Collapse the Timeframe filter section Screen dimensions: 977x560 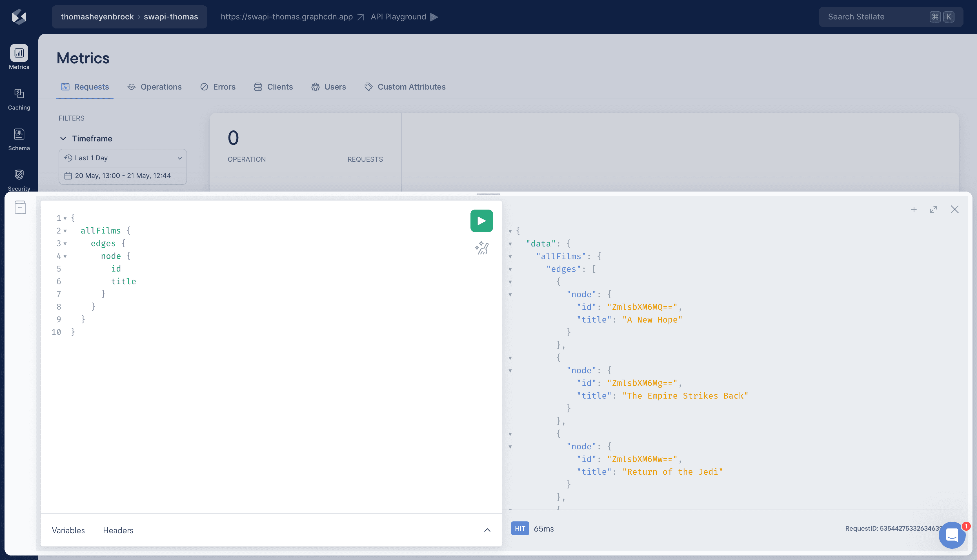pyautogui.click(x=63, y=139)
